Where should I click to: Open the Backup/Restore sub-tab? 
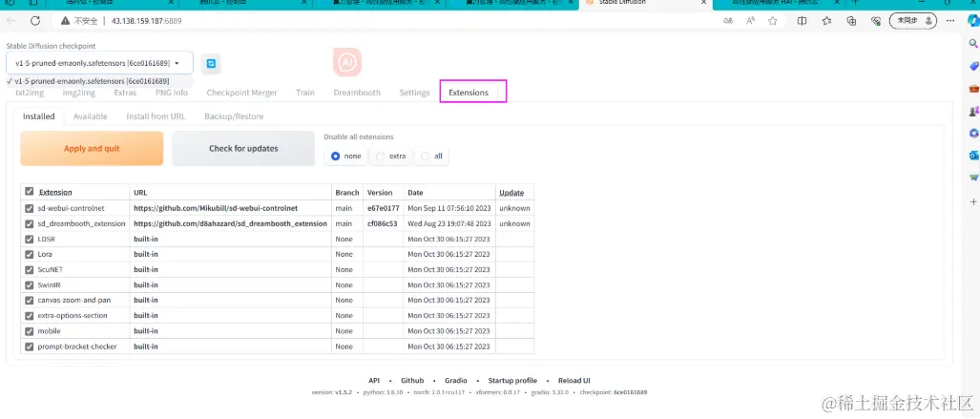tap(234, 116)
